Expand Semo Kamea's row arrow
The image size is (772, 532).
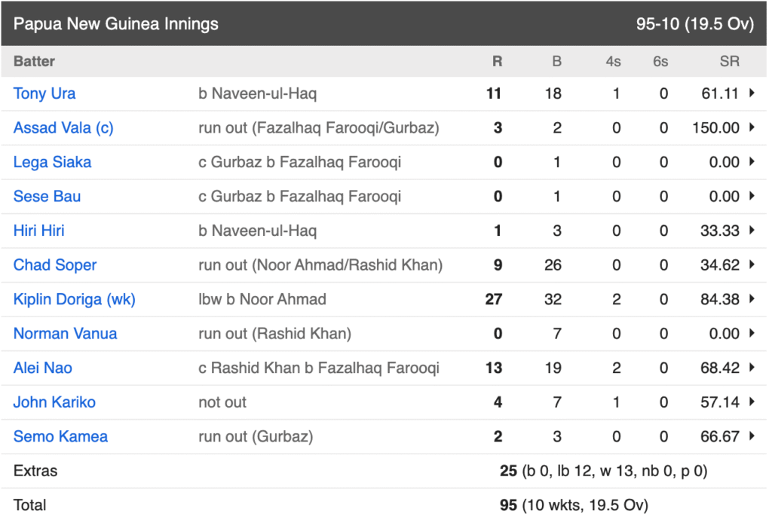752,436
